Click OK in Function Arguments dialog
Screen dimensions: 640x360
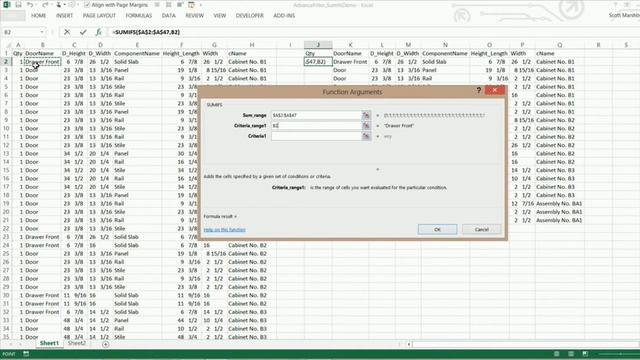click(437, 229)
